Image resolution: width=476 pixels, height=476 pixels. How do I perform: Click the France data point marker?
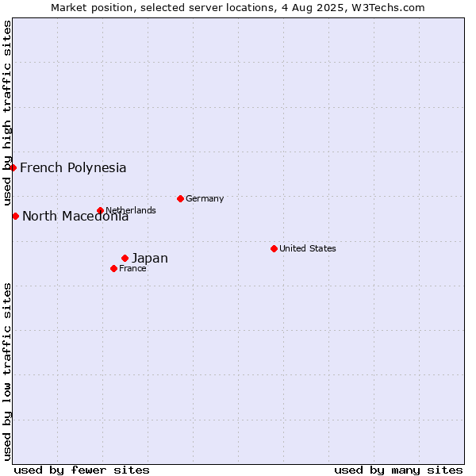113,268
